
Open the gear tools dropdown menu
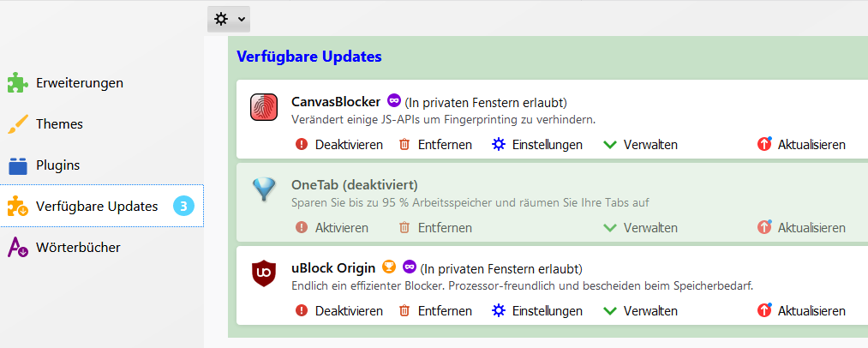228,18
